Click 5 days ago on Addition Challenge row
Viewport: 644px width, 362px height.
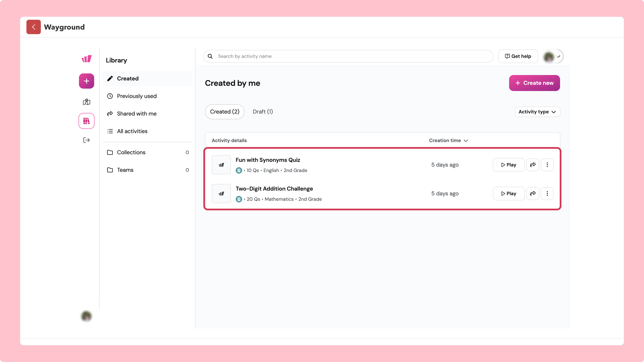(445, 193)
